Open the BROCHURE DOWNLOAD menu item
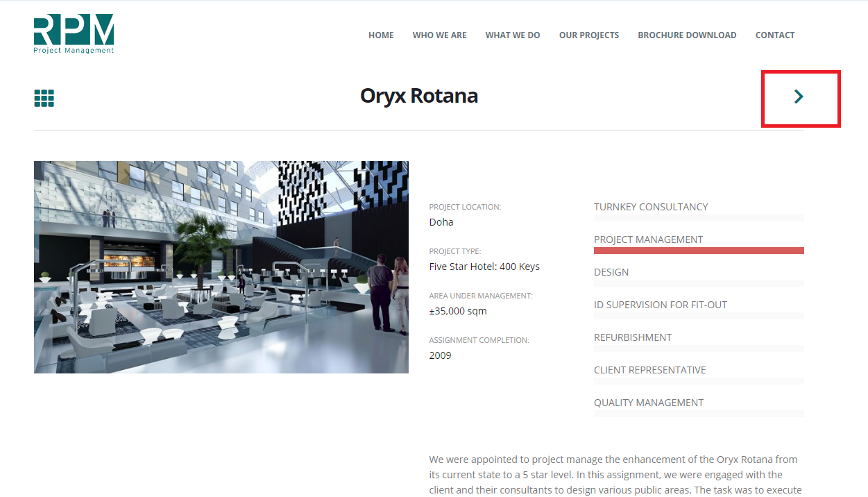 (x=687, y=35)
